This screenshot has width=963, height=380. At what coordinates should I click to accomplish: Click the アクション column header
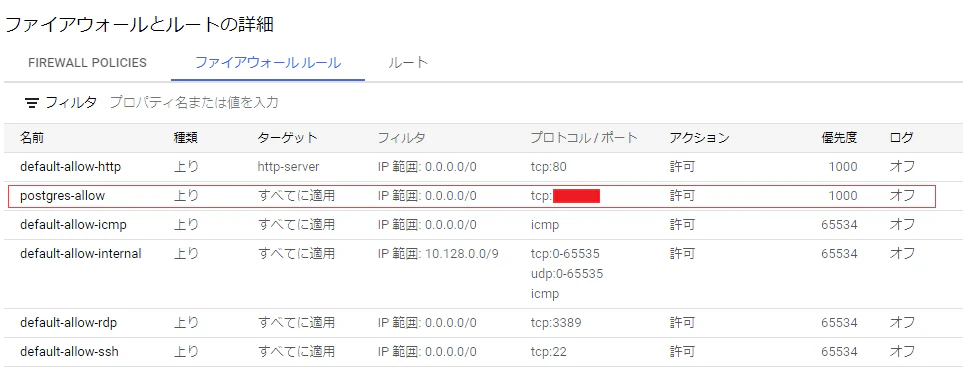[x=700, y=138]
